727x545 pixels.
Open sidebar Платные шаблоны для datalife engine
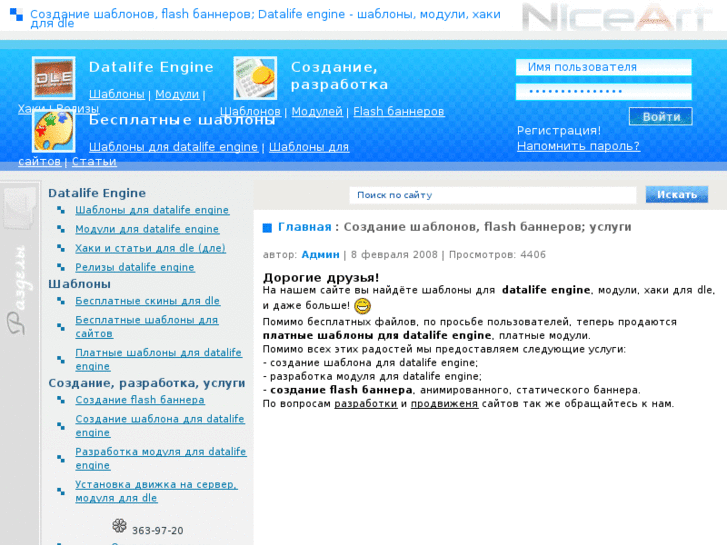pyautogui.click(x=159, y=359)
